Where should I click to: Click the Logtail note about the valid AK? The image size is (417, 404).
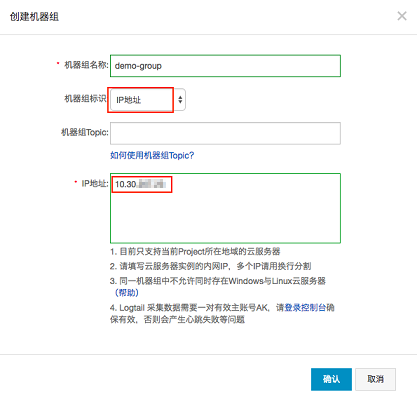pyautogui.click(x=222, y=313)
